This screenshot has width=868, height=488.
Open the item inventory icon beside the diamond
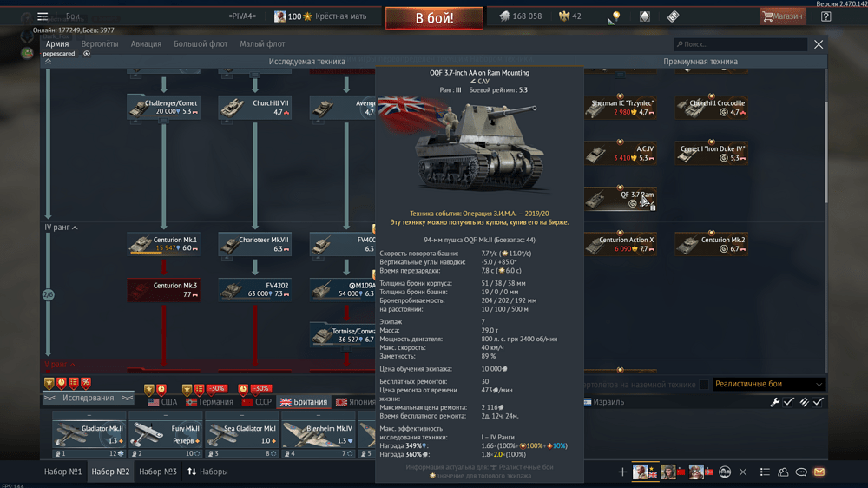coord(674,16)
